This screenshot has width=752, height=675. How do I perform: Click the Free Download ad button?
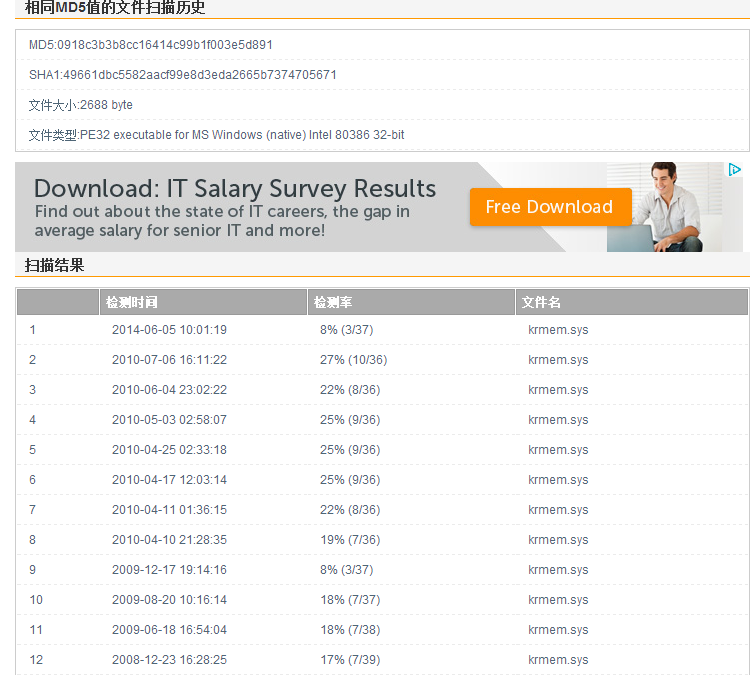[550, 207]
